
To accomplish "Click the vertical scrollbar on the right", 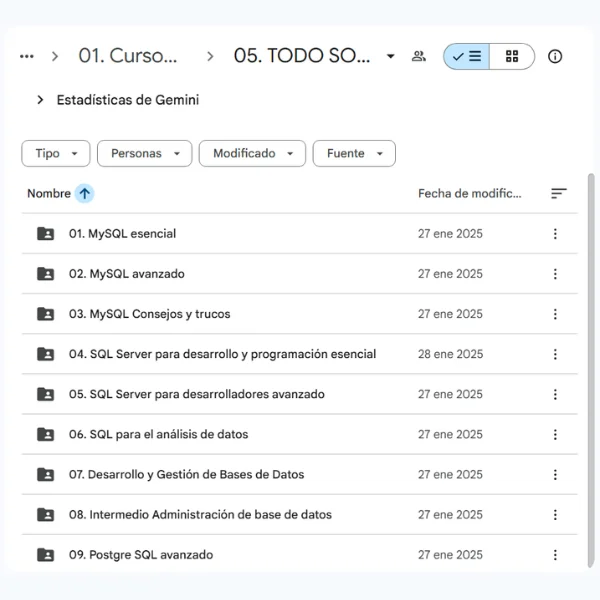I will (590, 300).
